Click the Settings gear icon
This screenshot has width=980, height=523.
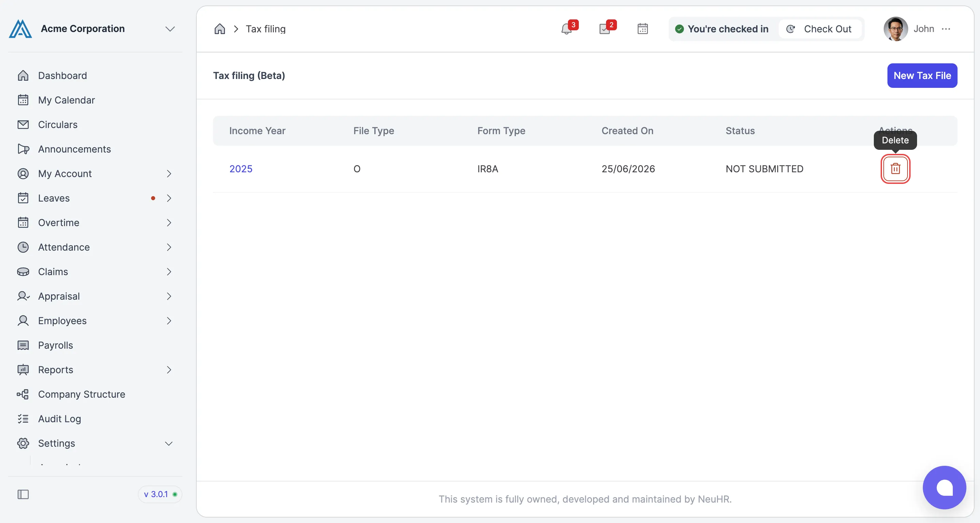(23, 443)
